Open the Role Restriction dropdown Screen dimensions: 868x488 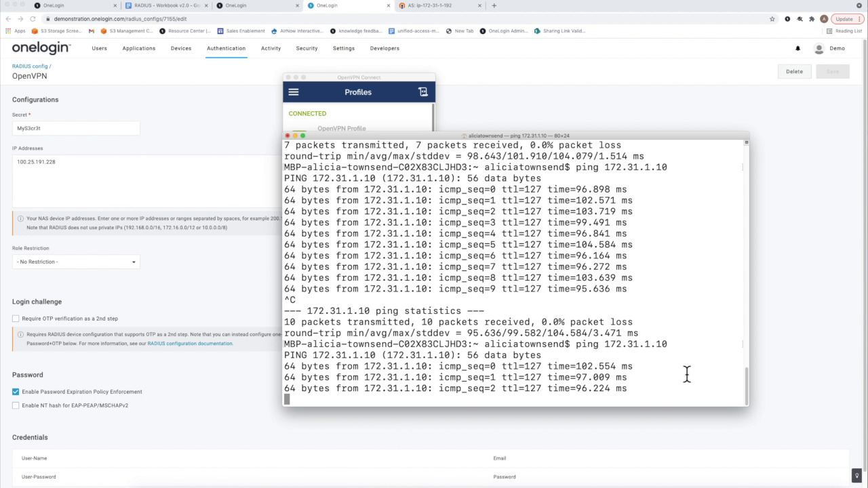point(75,262)
